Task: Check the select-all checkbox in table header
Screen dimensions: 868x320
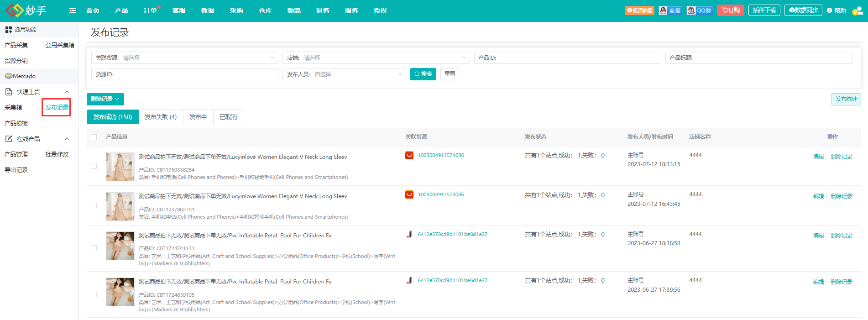Action: point(94,137)
